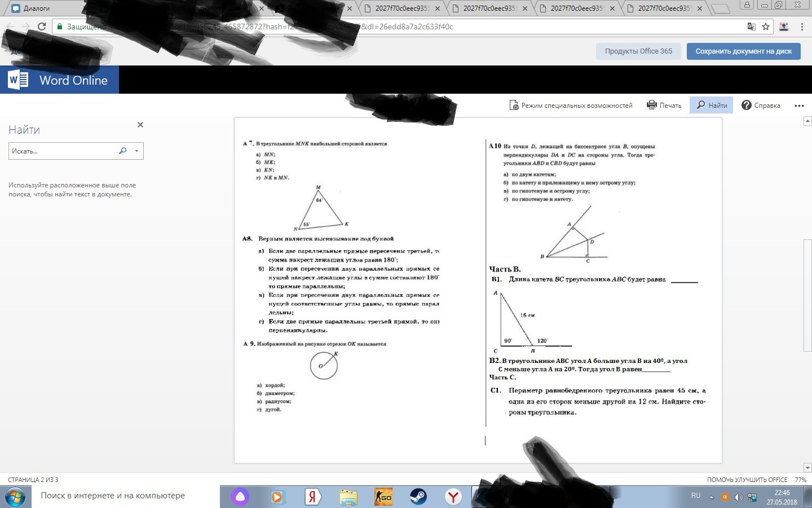
Task: Click answer 'б) диаметром;' in question A9
Action: (276, 393)
